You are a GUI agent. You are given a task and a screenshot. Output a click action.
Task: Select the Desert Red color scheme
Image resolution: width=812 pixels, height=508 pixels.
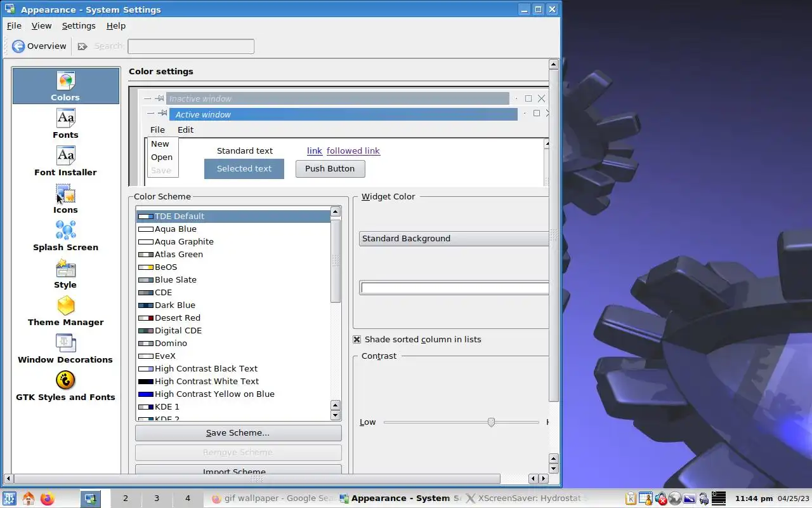click(x=233, y=318)
